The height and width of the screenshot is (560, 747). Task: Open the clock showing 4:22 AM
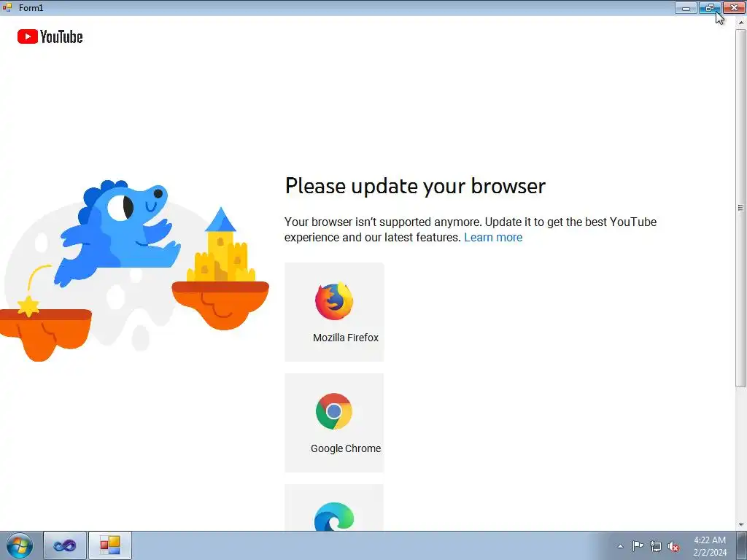709,545
